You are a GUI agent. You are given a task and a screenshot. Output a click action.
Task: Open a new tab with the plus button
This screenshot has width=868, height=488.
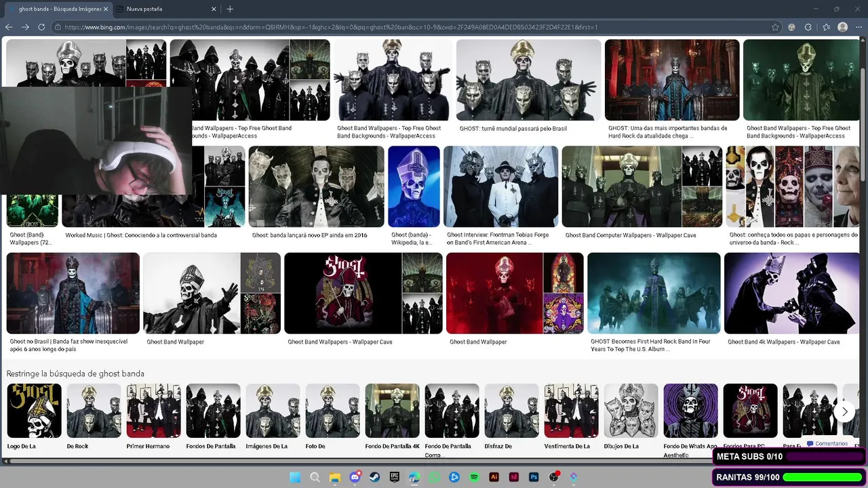(230, 9)
